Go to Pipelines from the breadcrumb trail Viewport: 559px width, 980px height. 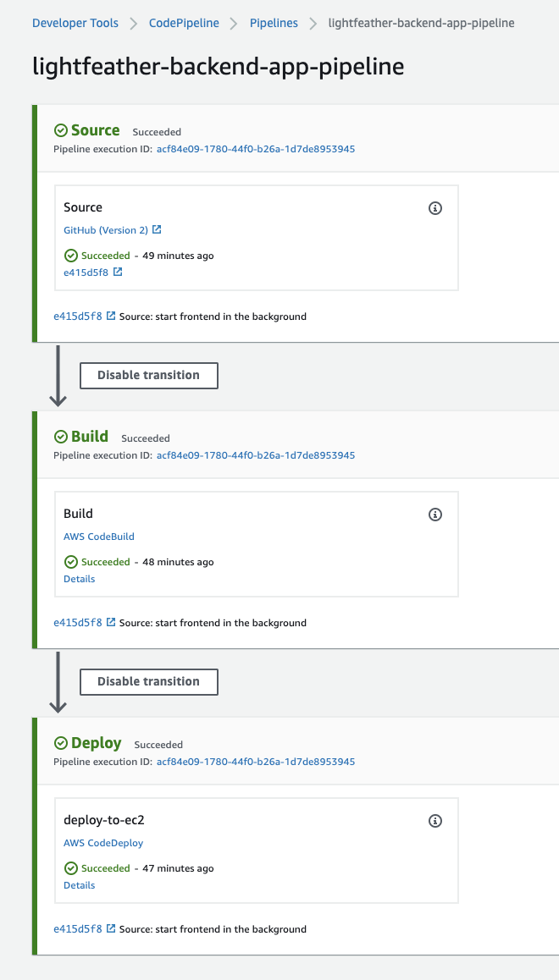coord(274,23)
